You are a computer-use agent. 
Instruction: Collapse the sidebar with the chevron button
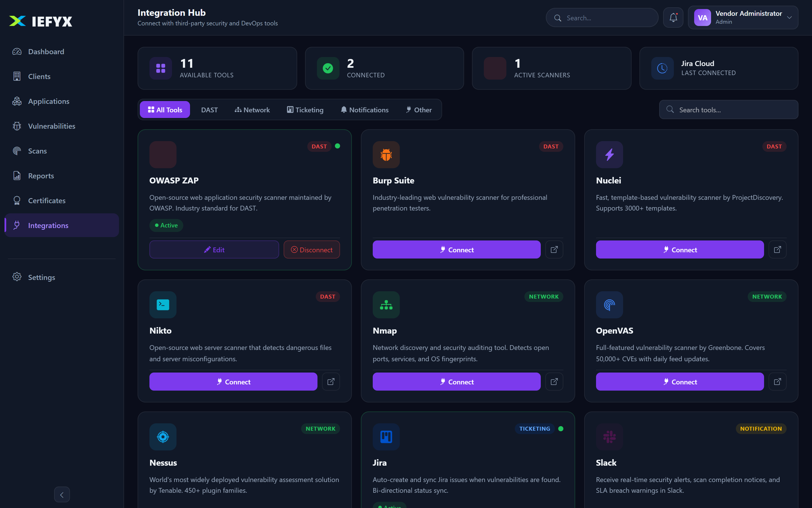[x=62, y=494]
